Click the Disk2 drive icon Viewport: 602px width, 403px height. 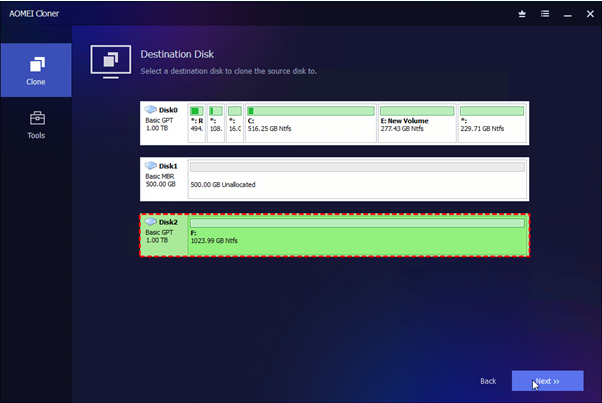151,222
